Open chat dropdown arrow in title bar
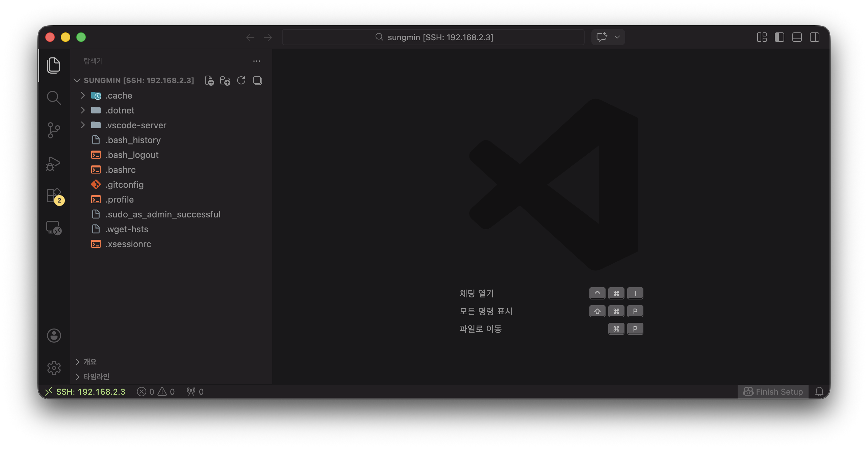The height and width of the screenshot is (449, 868). (x=617, y=37)
